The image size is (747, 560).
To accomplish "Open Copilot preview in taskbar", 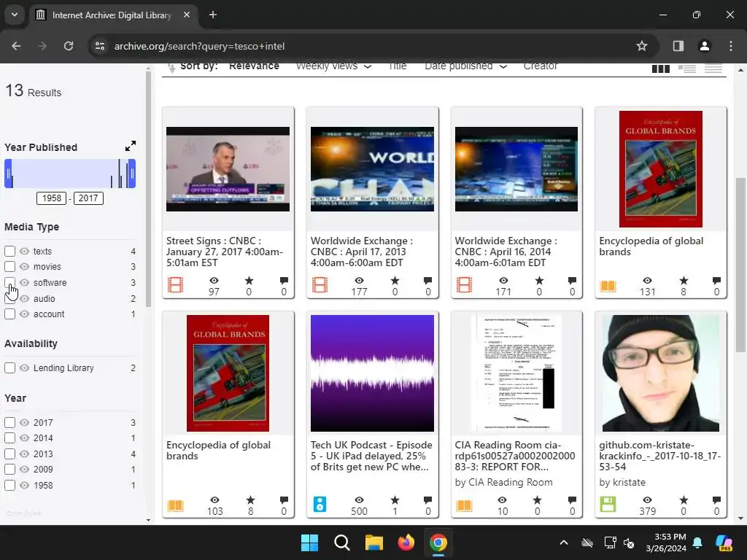I will (724, 542).
